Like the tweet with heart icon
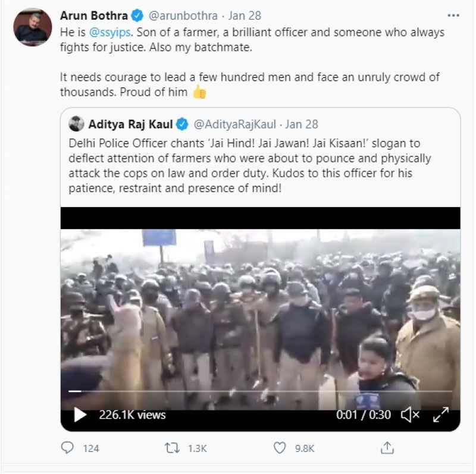The width and height of the screenshot is (476, 474). (280, 447)
